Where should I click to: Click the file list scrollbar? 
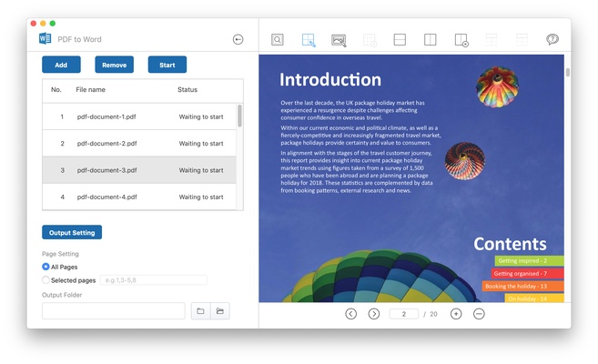coord(239,116)
